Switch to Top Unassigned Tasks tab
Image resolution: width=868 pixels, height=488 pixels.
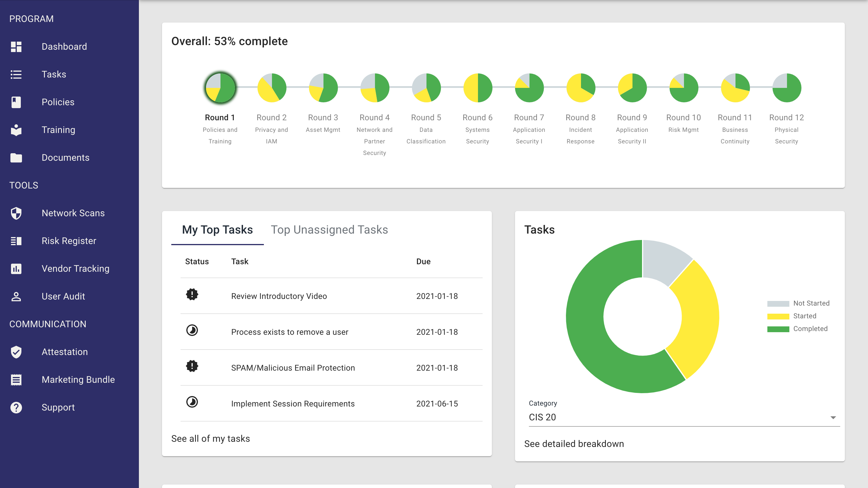[329, 230]
